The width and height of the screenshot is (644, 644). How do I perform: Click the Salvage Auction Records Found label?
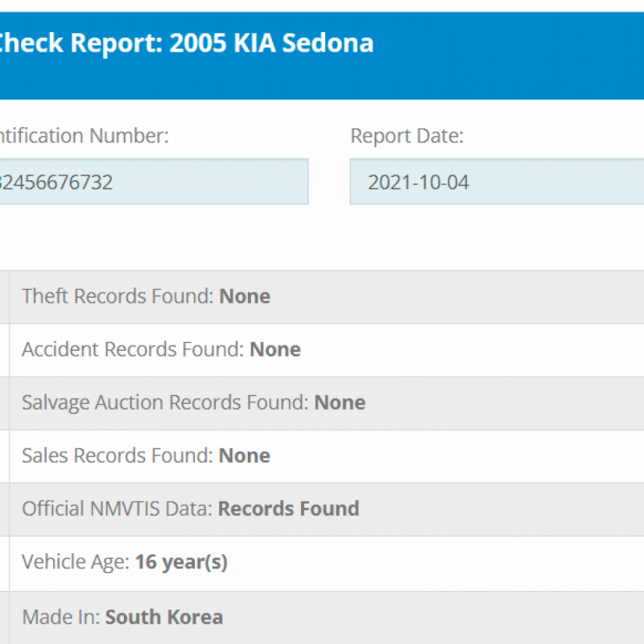click(166, 402)
